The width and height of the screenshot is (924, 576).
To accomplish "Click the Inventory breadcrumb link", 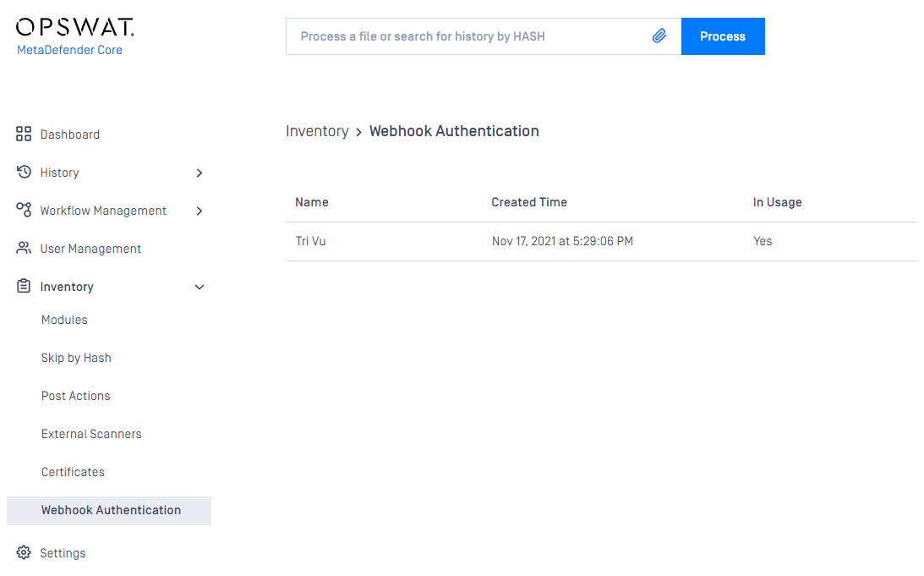I will coord(317,131).
